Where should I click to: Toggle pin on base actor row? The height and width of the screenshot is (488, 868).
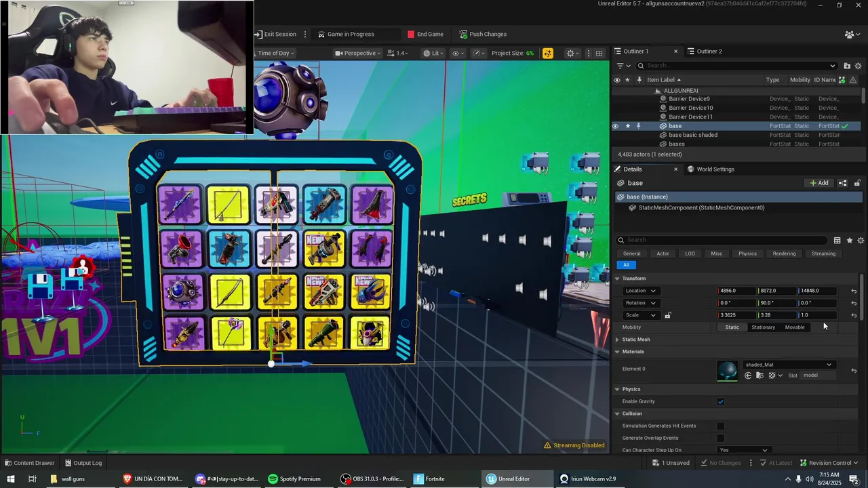638,126
